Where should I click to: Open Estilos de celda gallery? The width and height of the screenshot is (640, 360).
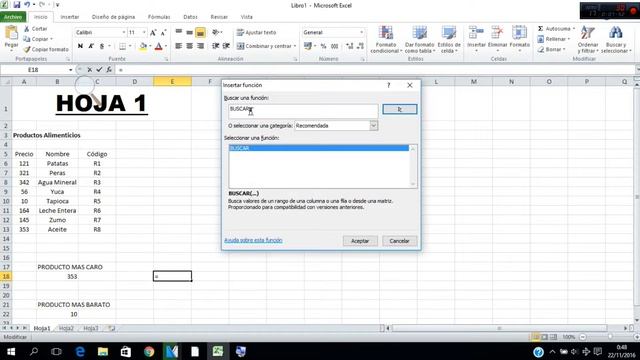click(449, 40)
